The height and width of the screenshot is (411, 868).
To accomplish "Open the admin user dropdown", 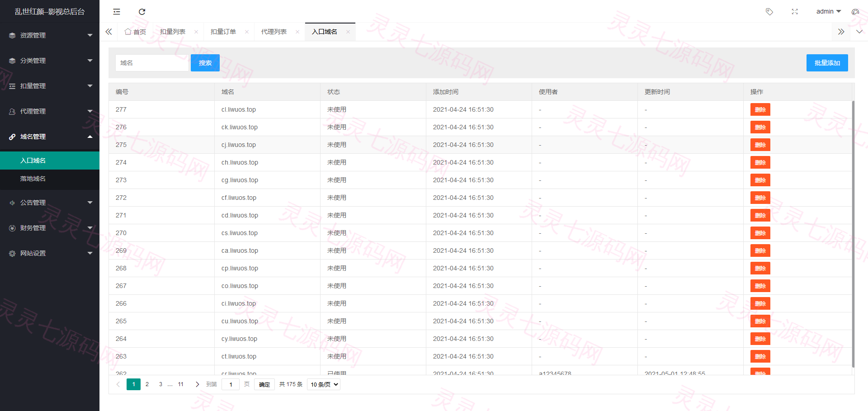I will (x=828, y=12).
